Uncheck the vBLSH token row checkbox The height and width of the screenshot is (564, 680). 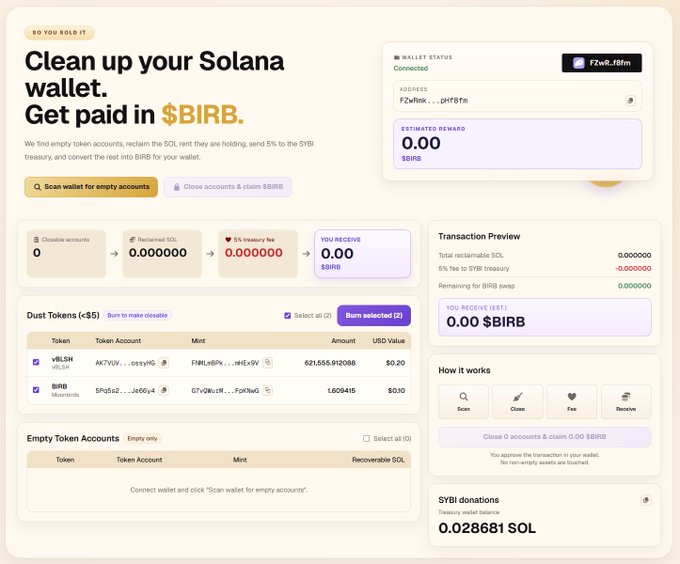click(x=36, y=362)
